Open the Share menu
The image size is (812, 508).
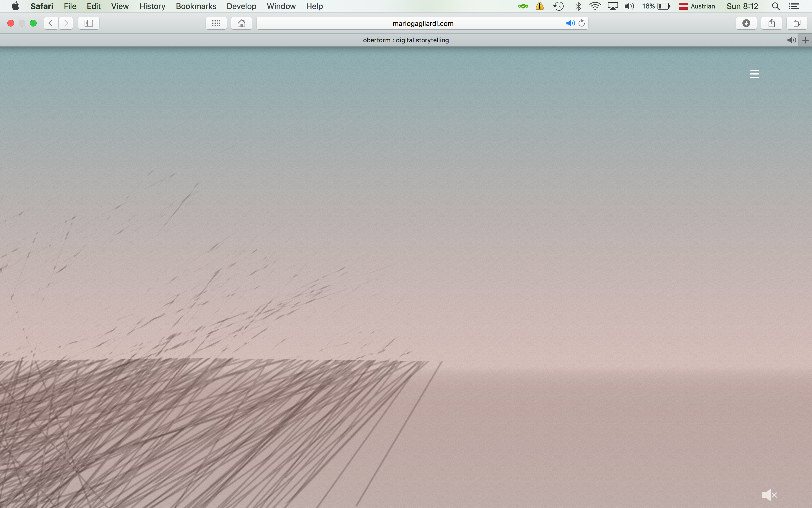tap(772, 23)
